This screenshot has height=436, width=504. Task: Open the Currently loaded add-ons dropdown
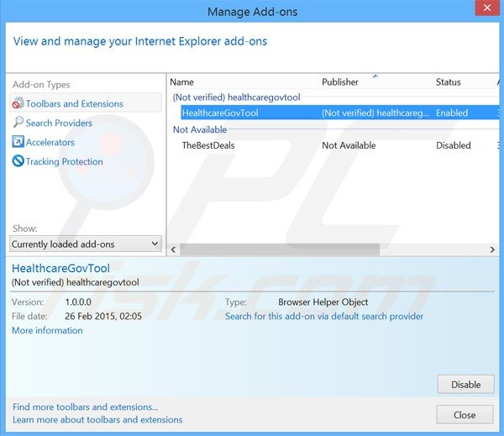pos(85,244)
